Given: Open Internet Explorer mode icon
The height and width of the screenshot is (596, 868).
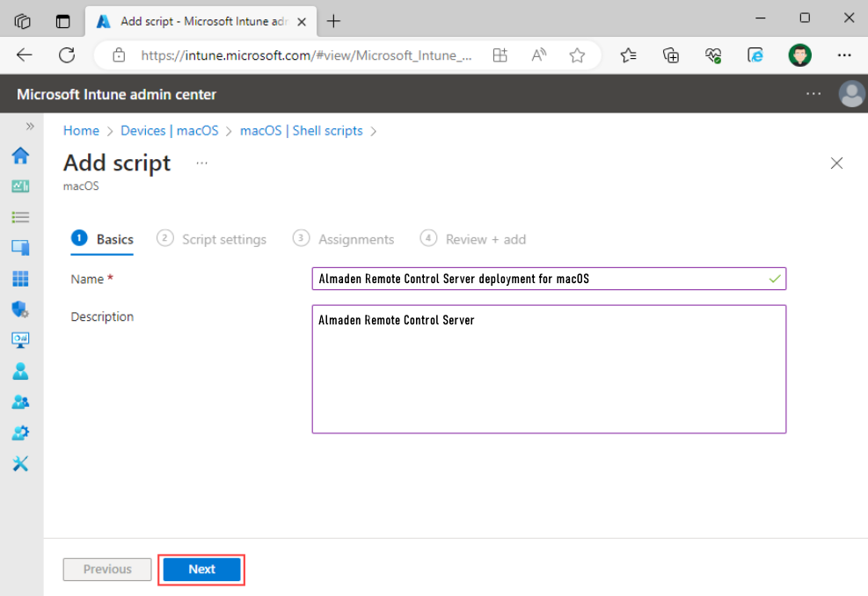Looking at the screenshot, I should coord(755,55).
